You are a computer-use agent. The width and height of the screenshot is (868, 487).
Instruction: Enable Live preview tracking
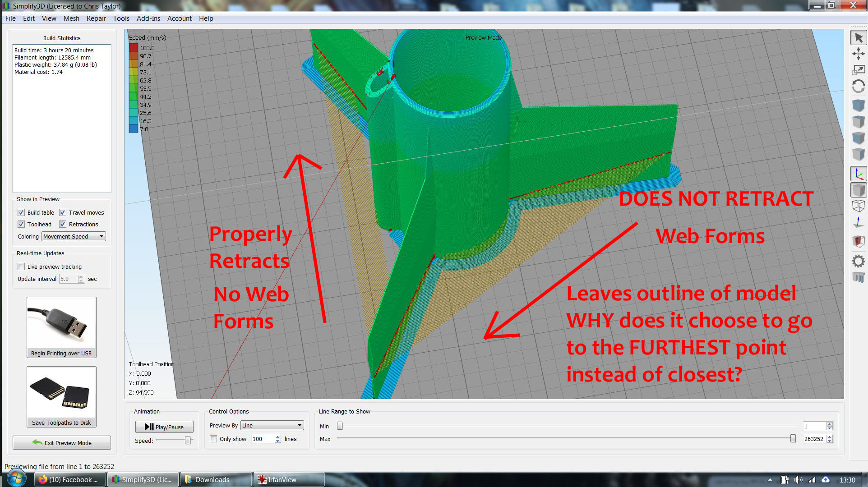[x=21, y=266]
